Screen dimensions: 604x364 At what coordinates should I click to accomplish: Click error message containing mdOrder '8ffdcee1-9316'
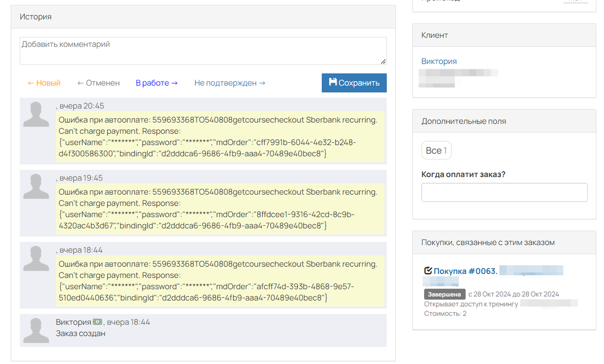220,209
